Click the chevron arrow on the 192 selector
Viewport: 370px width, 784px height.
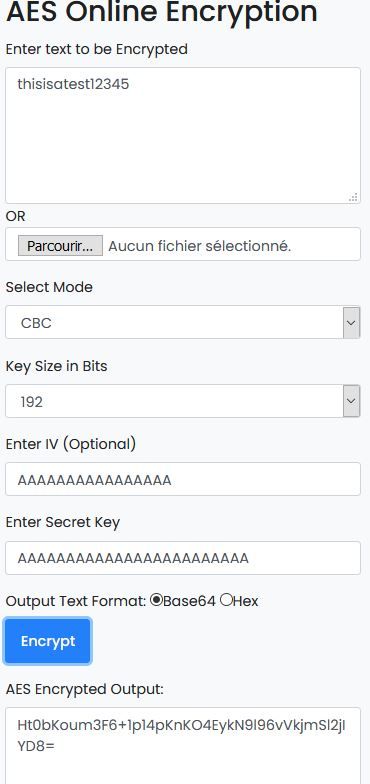click(352, 401)
